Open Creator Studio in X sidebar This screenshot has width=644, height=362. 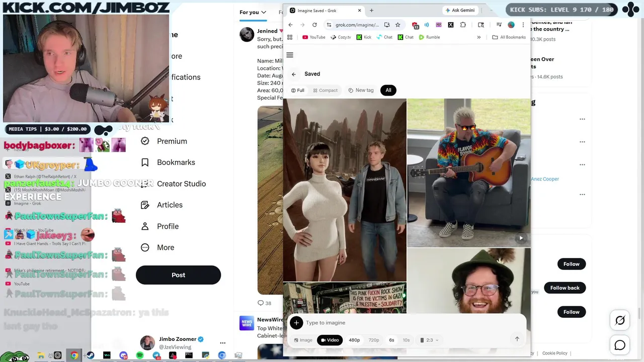[x=174, y=184]
